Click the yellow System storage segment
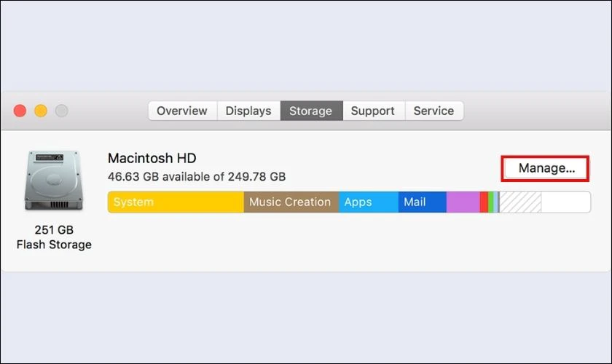The width and height of the screenshot is (612, 364). (x=175, y=202)
